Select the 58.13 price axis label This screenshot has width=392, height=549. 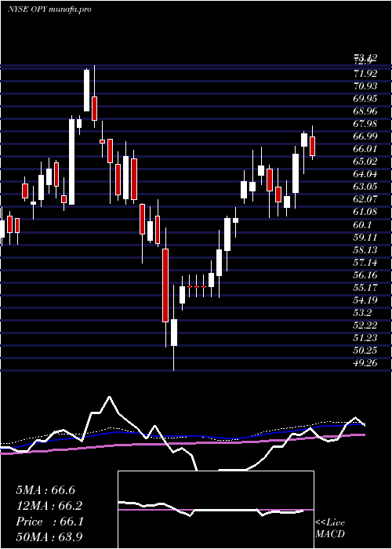pyautogui.click(x=365, y=250)
